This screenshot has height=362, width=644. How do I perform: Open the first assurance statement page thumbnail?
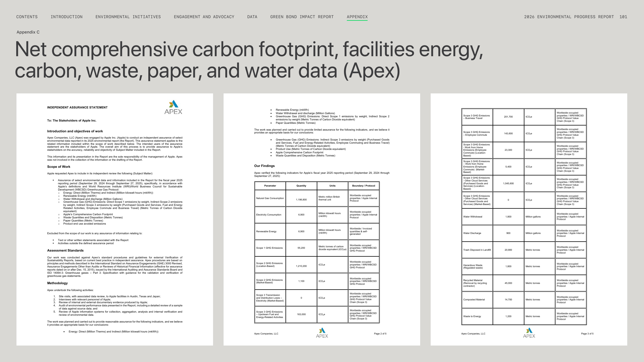[x=115, y=219]
